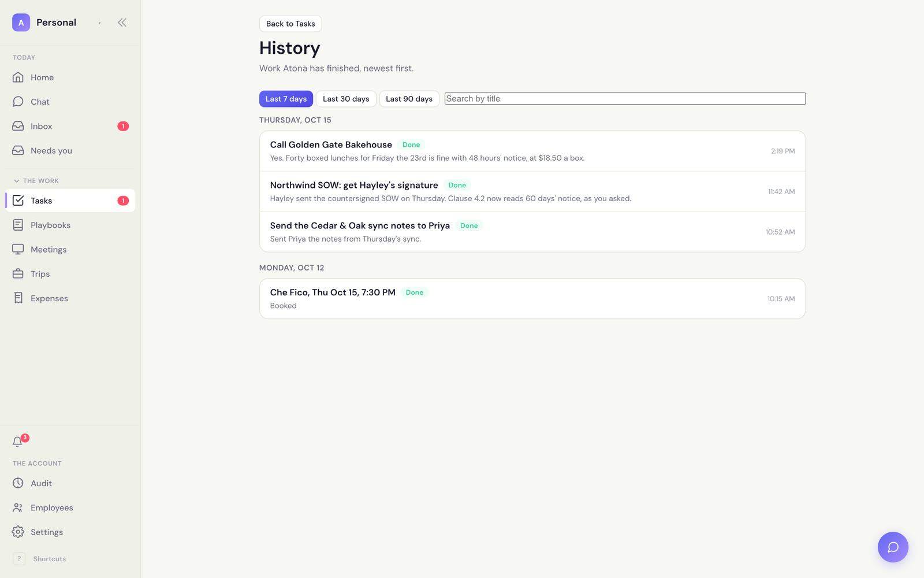Screen dimensions: 924x578
Task: Switch filter to Last 30 days
Action: [x=346, y=99]
